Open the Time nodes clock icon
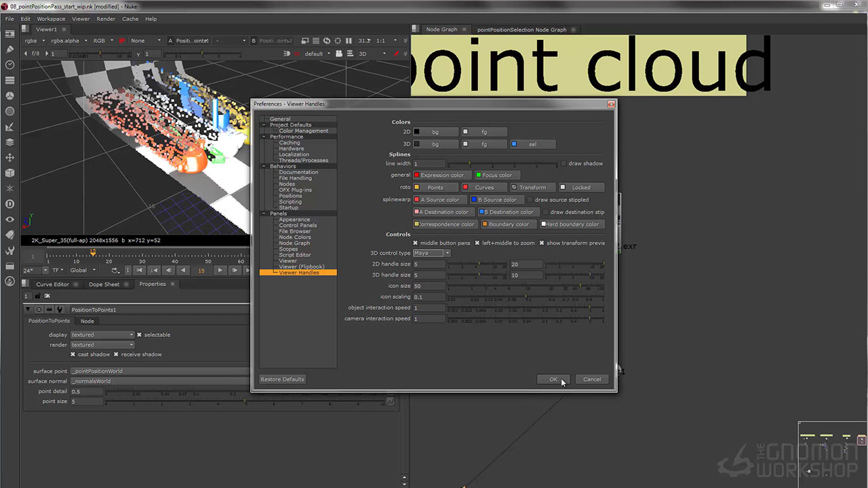Screen dimensions: 868x488 [x=9, y=65]
